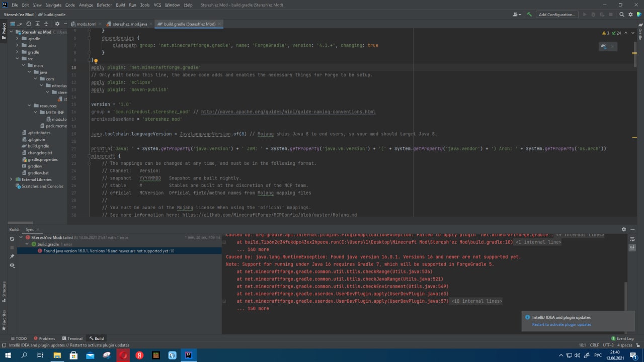Open Minecraft icon in taskbar
Viewport: 644px width, 362px height.
(156, 355)
